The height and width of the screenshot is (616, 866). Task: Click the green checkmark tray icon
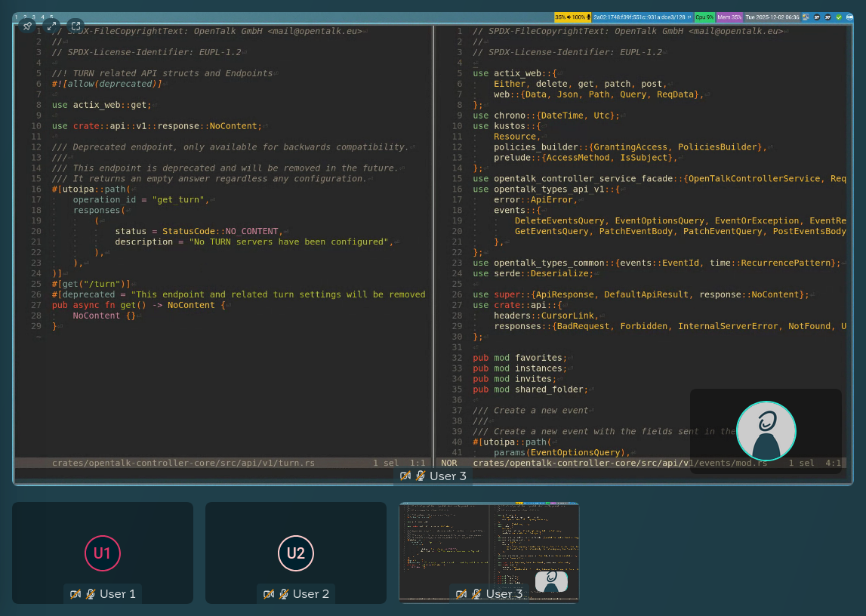(x=838, y=17)
